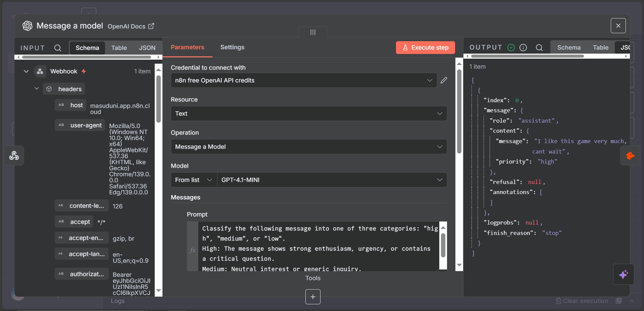644x311 pixels.
Task: Switch output view to Table
Action: 600,48
